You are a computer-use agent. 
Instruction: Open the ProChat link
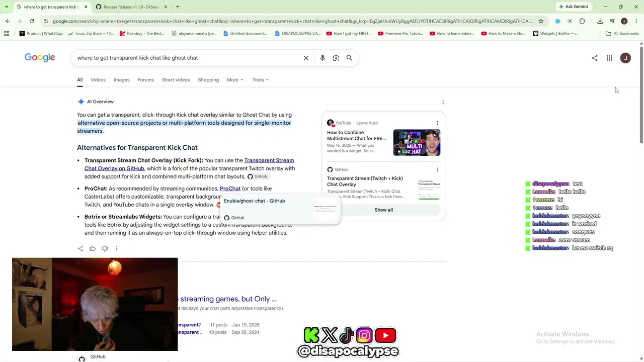pyautogui.click(x=230, y=189)
